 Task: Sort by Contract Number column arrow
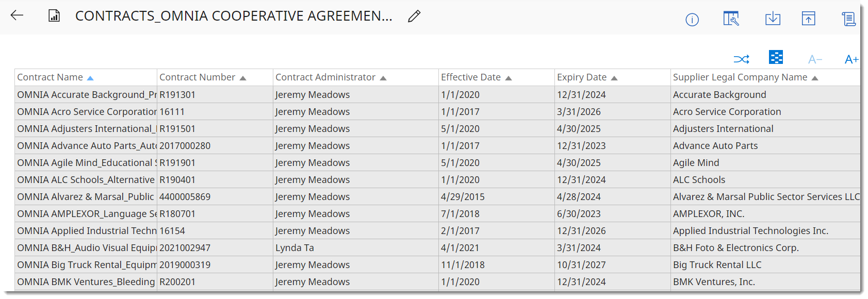coord(243,78)
